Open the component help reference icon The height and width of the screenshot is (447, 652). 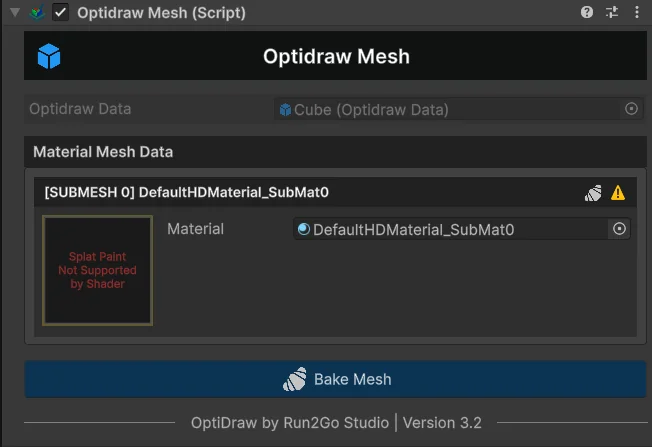coord(587,12)
